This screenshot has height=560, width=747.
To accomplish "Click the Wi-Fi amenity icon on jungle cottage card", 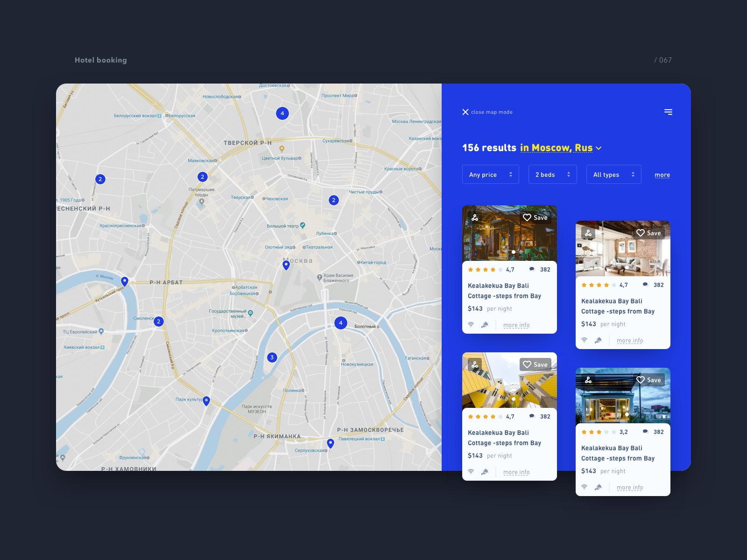I will (471, 325).
